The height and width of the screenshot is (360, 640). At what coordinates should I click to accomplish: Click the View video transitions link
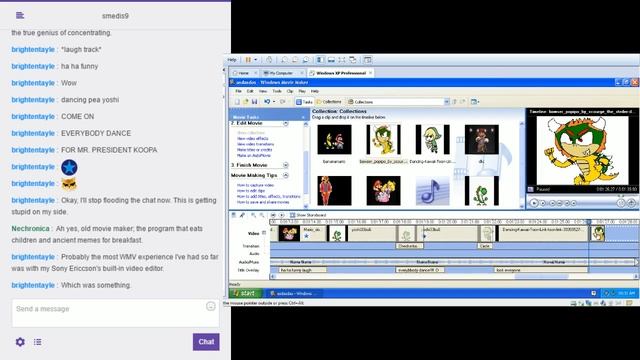(x=256, y=144)
